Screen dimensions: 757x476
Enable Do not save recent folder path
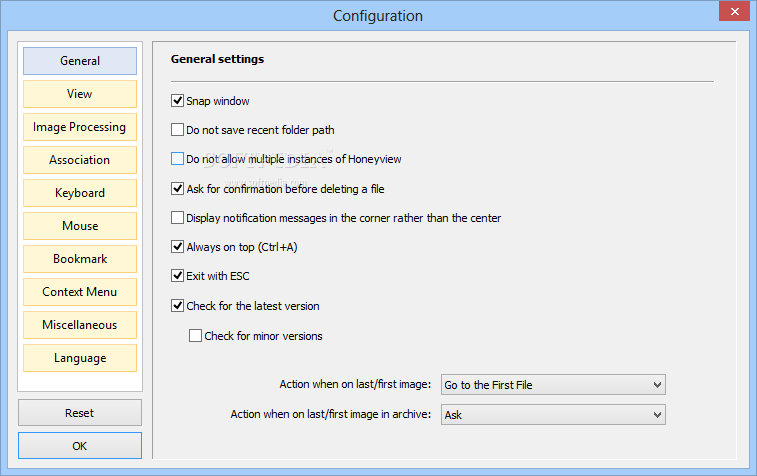click(178, 130)
